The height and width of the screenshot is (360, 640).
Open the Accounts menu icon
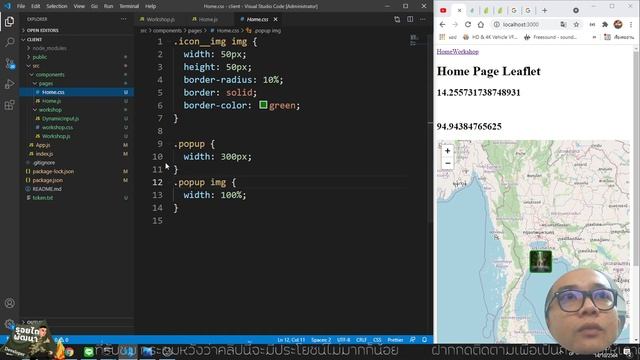click(9, 303)
